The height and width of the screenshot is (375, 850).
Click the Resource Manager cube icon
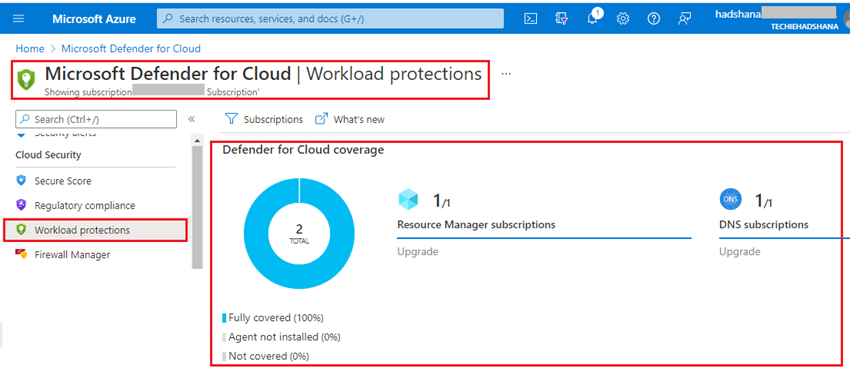(x=408, y=200)
